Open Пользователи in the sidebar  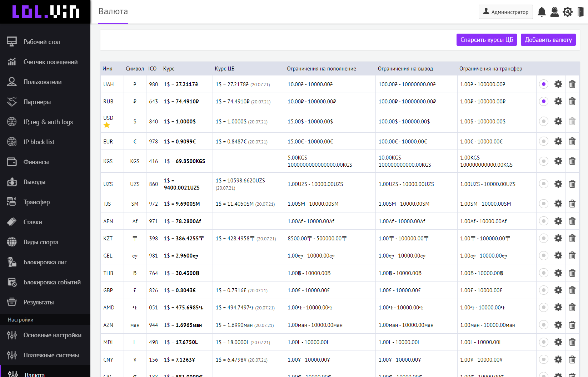(x=43, y=82)
